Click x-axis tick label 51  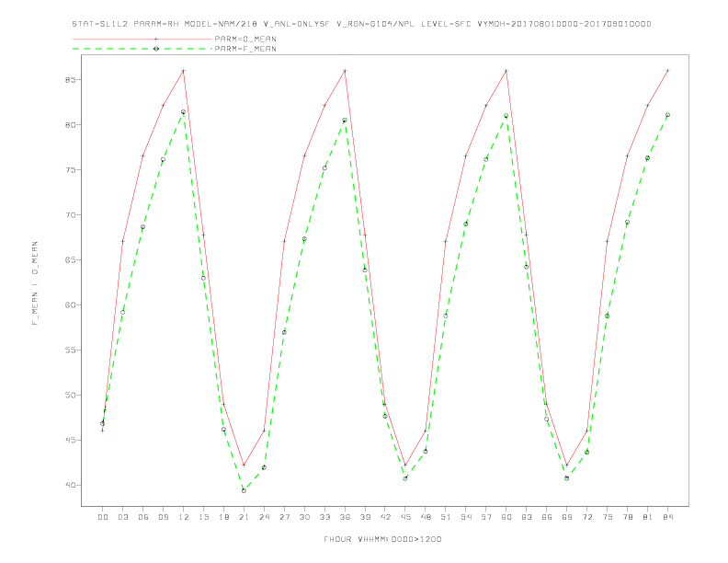tap(446, 517)
